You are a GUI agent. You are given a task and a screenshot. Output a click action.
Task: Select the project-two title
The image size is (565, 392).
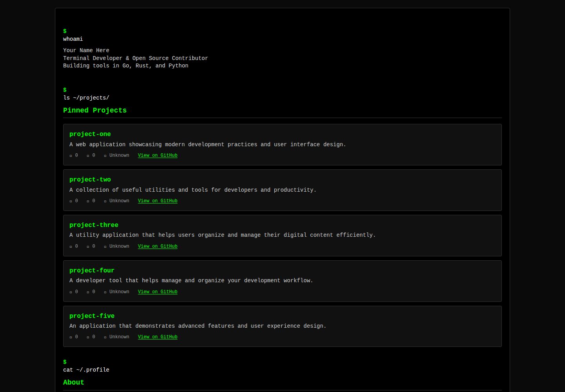(90, 180)
